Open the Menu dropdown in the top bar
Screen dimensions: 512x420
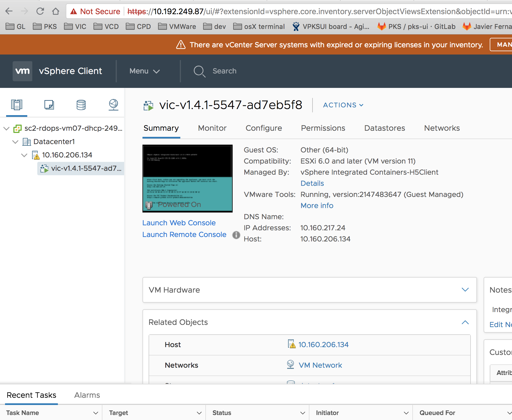pos(144,71)
